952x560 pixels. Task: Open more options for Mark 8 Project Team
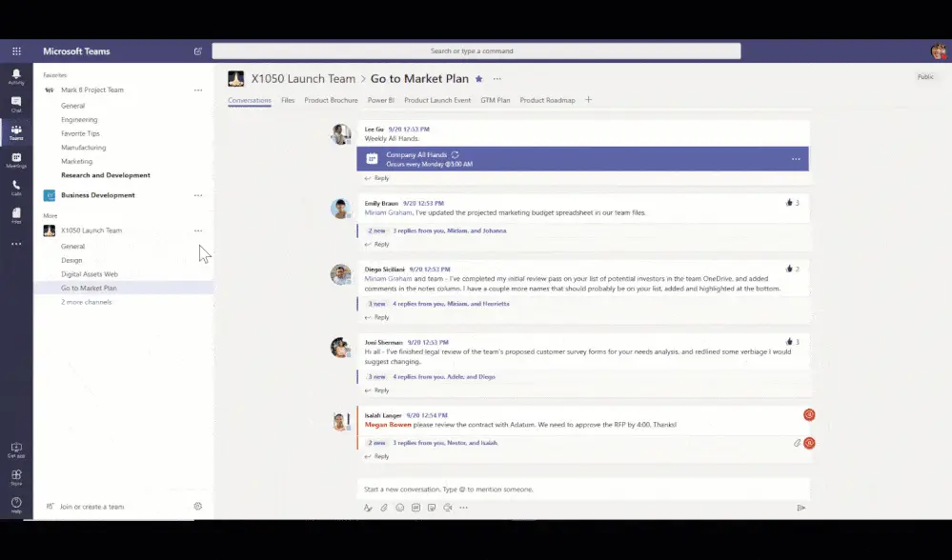click(198, 90)
